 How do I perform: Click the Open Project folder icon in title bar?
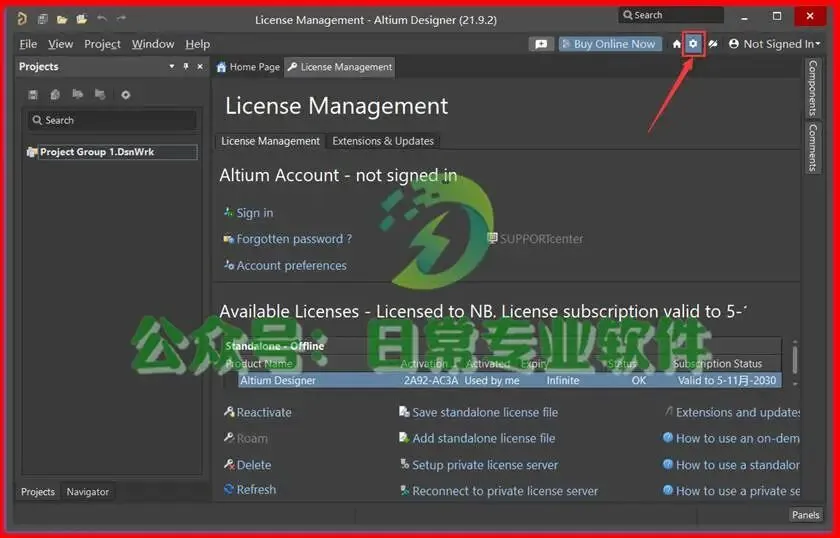(x=81, y=19)
